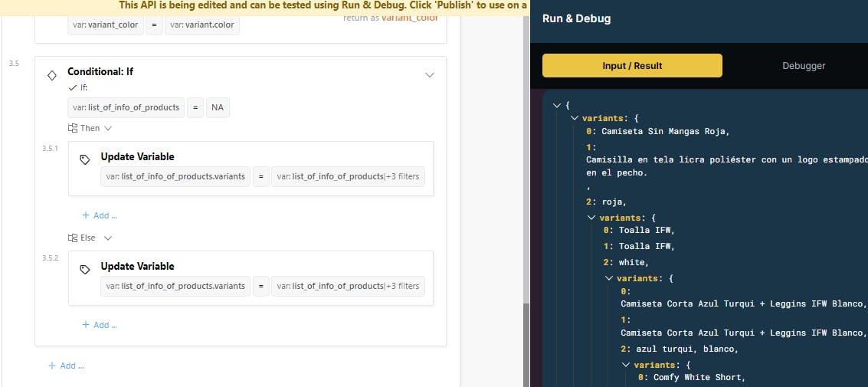The width and height of the screenshot is (868, 387).
Task: Click the equals operator in step 3.5.1
Action: point(260,176)
